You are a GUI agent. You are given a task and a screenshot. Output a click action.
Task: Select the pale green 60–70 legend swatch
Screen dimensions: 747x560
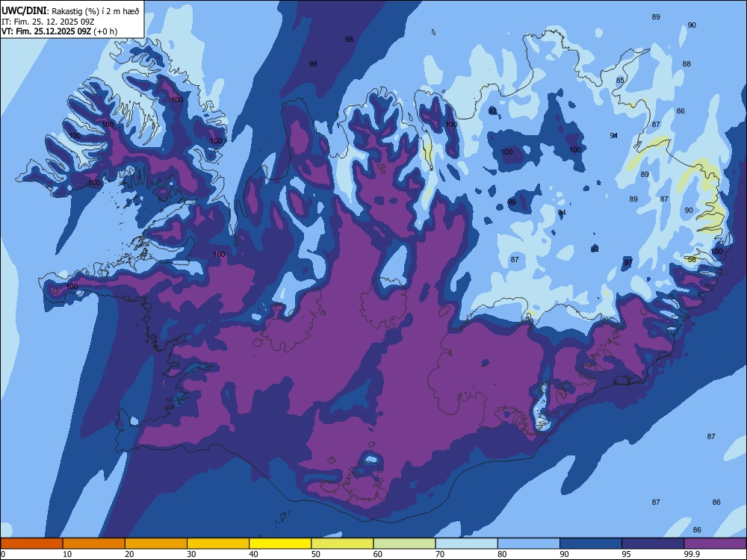[404, 544]
